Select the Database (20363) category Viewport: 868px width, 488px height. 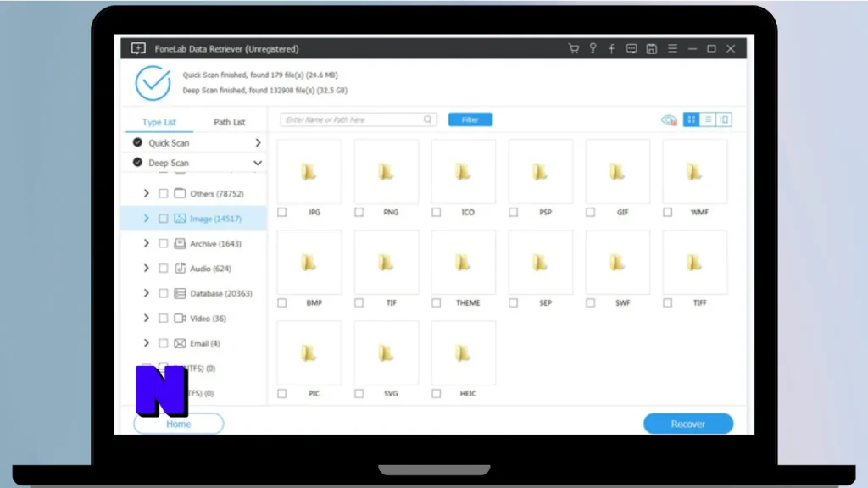coord(221,293)
